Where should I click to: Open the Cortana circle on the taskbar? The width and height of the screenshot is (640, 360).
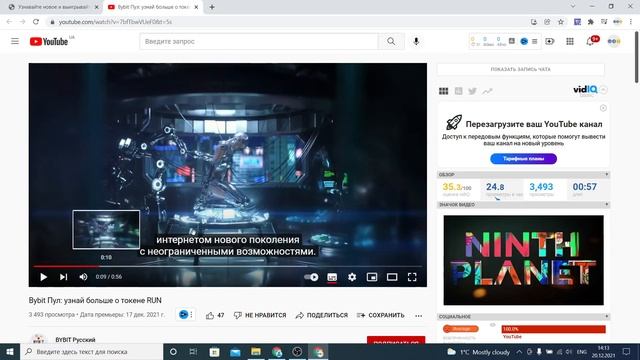173,351
